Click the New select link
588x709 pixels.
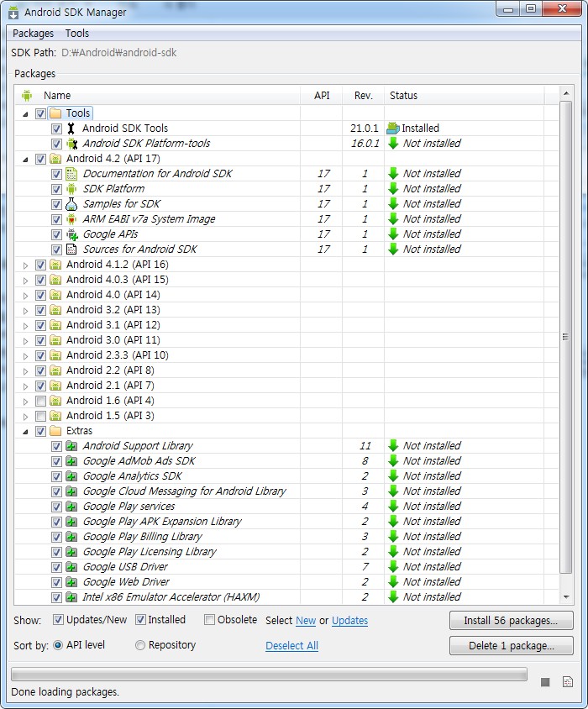306,620
